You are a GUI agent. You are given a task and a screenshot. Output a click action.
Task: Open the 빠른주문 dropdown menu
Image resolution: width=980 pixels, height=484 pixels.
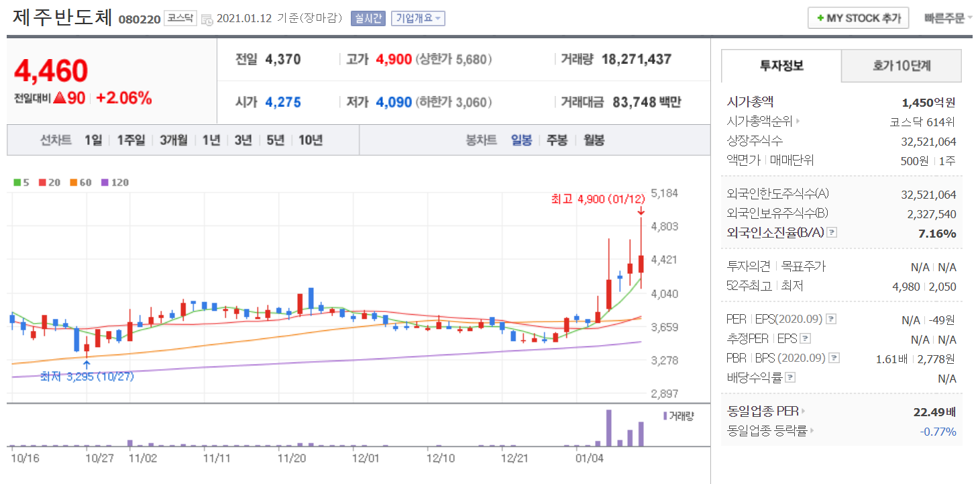click(x=947, y=18)
